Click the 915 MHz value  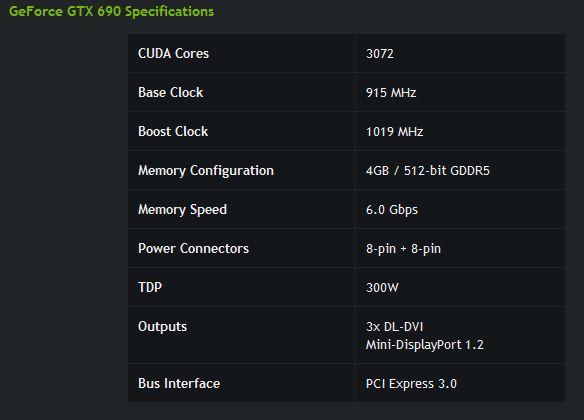pyautogui.click(x=391, y=93)
